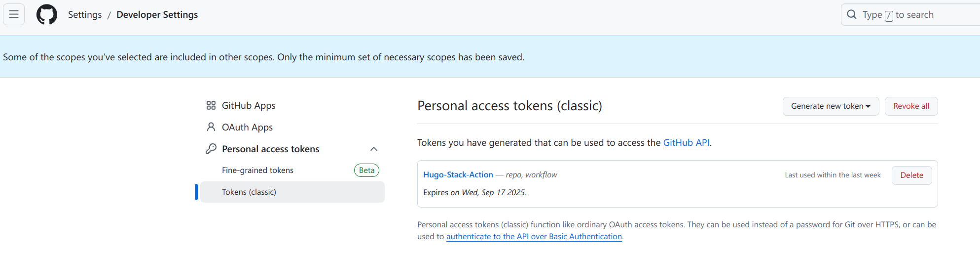Click the GitHub Octocat logo
The width and height of the screenshot is (980, 254).
click(x=47, y=15)
